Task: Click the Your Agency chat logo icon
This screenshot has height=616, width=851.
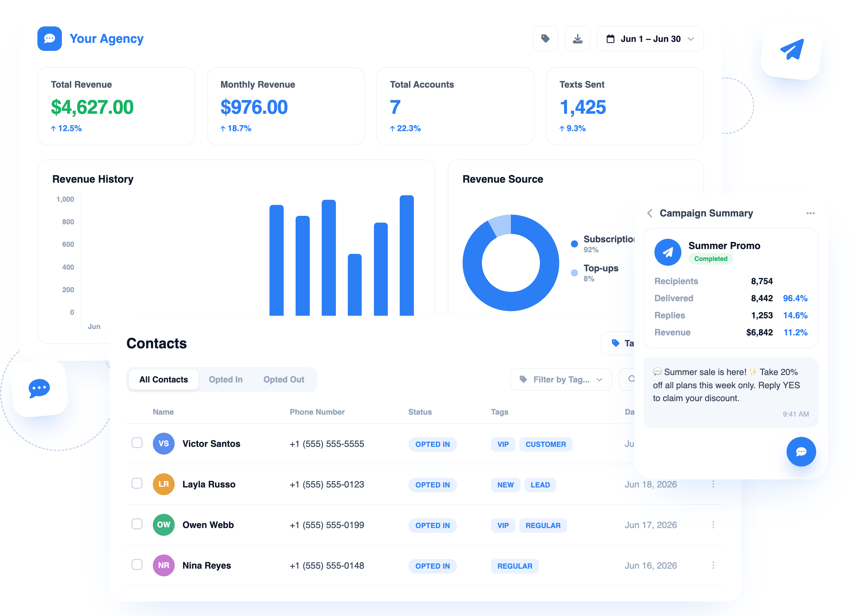Action: point(50,39)
